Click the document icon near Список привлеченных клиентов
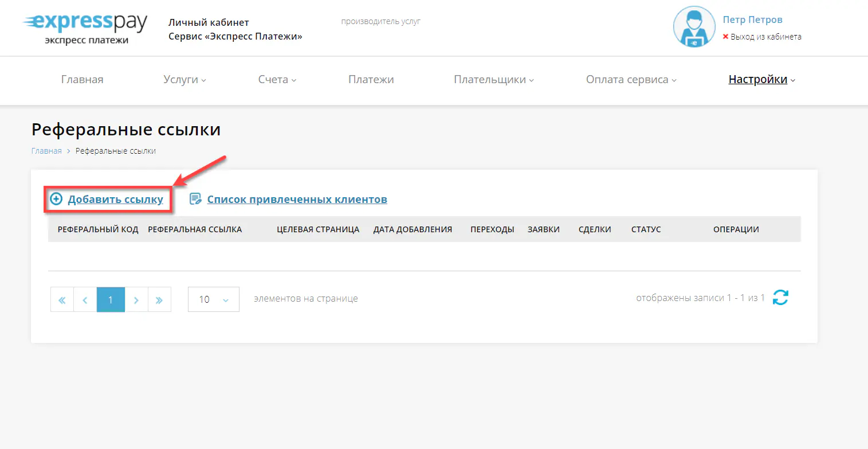868x449 pixels. pos(195,198)
